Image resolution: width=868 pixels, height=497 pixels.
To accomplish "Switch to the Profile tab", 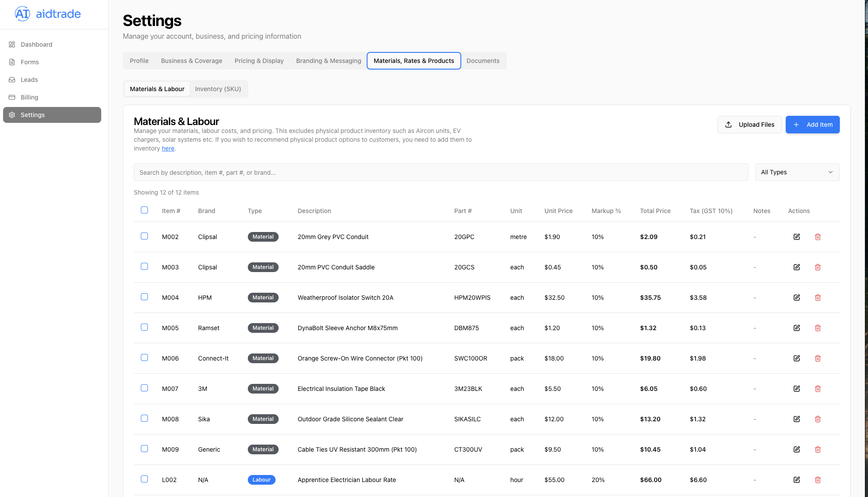I will pyautogui.click(x=139, y=61).
